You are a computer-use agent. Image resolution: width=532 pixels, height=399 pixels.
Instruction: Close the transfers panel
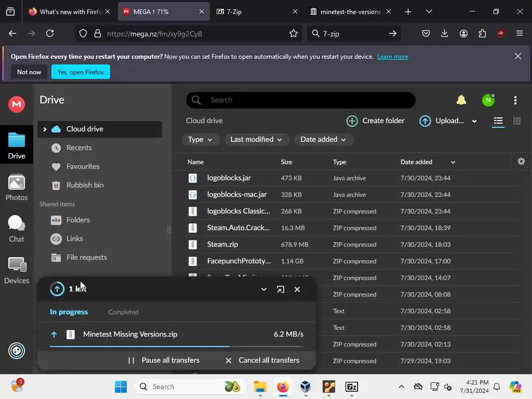coord(297,289)
